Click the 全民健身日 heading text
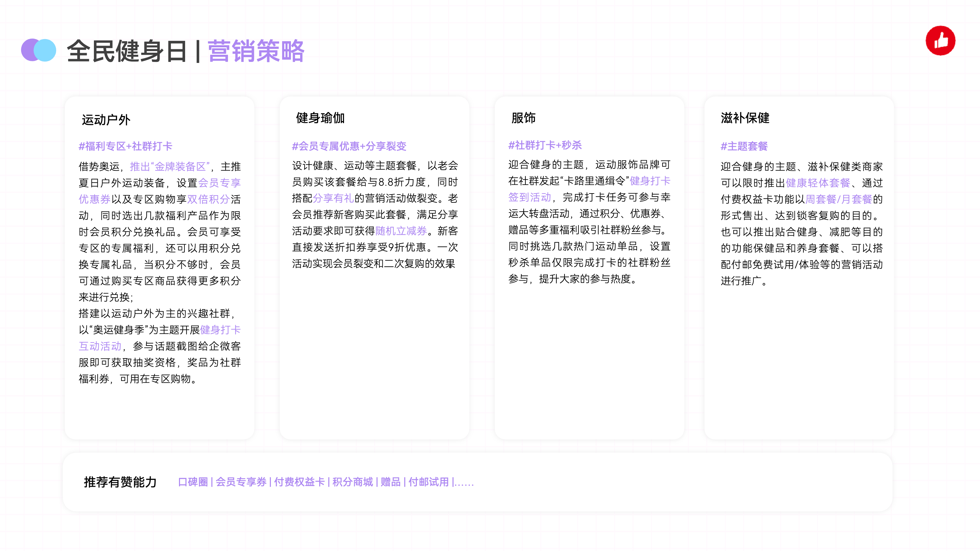The image size is (980, 551). click(127, 51)
